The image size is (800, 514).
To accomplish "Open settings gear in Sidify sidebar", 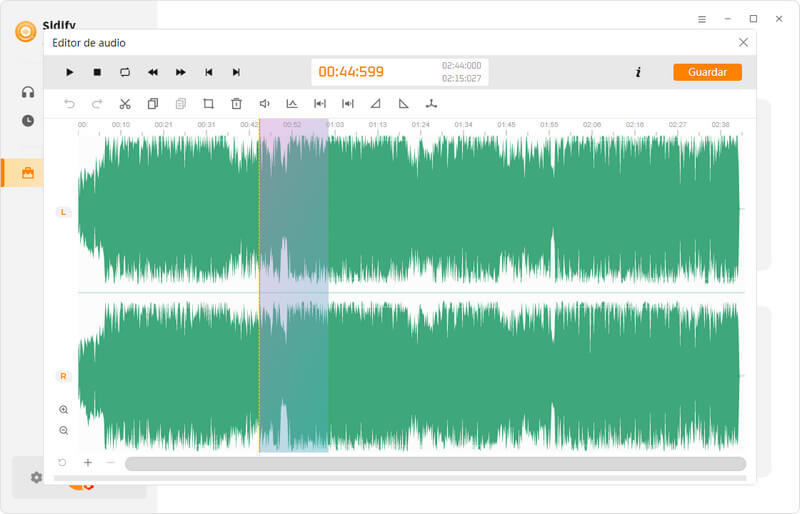I will (x=36, y=478).
